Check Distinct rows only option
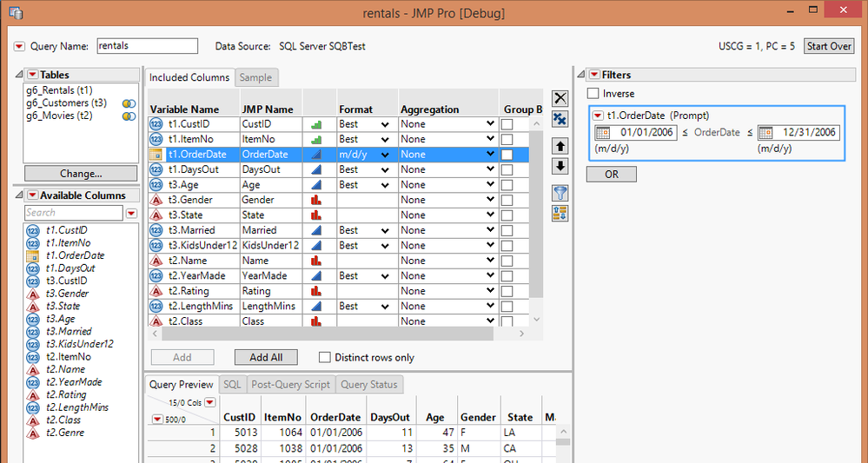 pyautogui.click(x=325, y=357)
